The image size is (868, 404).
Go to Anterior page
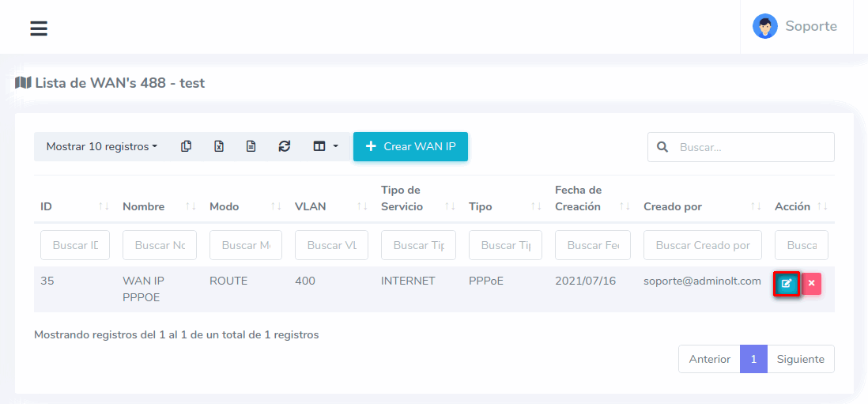coord(709,359)
